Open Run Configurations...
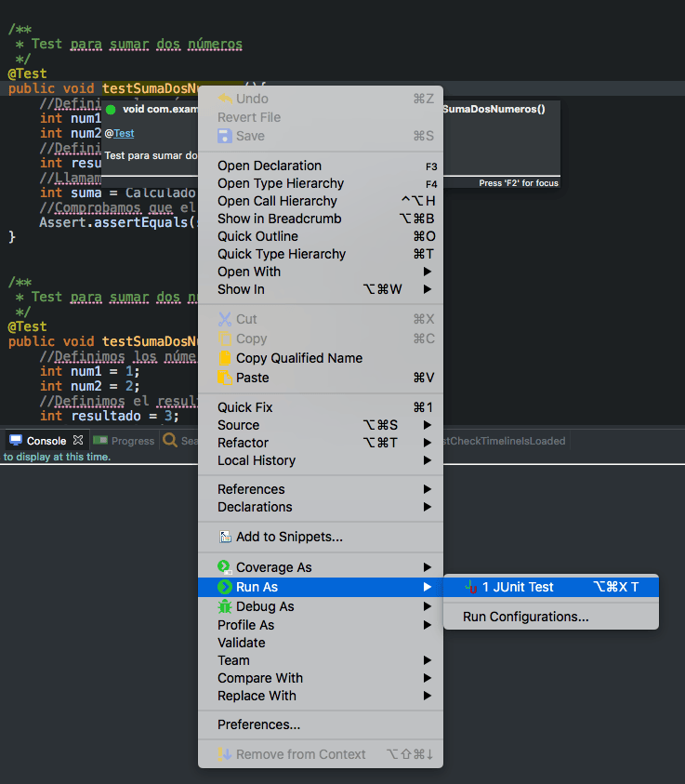This screenshot has height=784, width=685. (x=551, y=617)
